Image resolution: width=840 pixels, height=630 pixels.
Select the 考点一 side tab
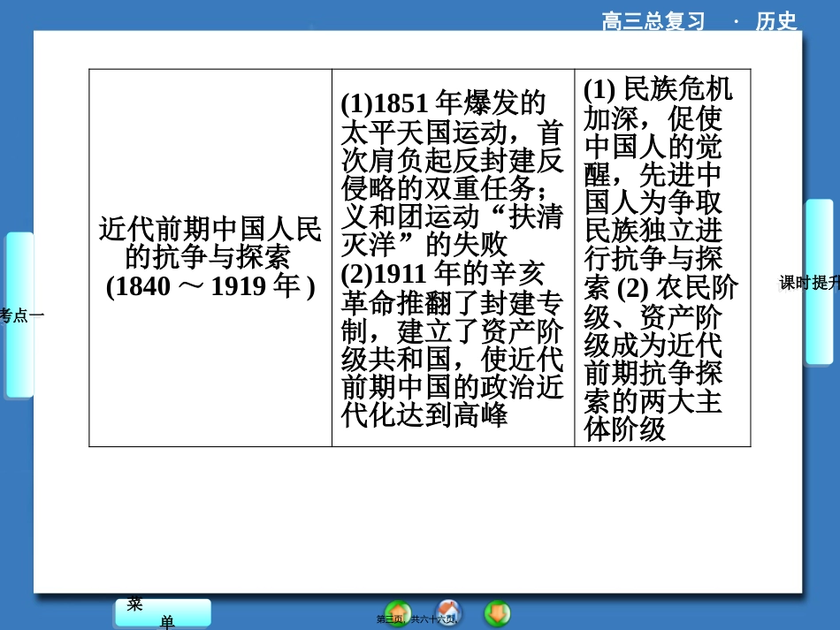(19, 315)
